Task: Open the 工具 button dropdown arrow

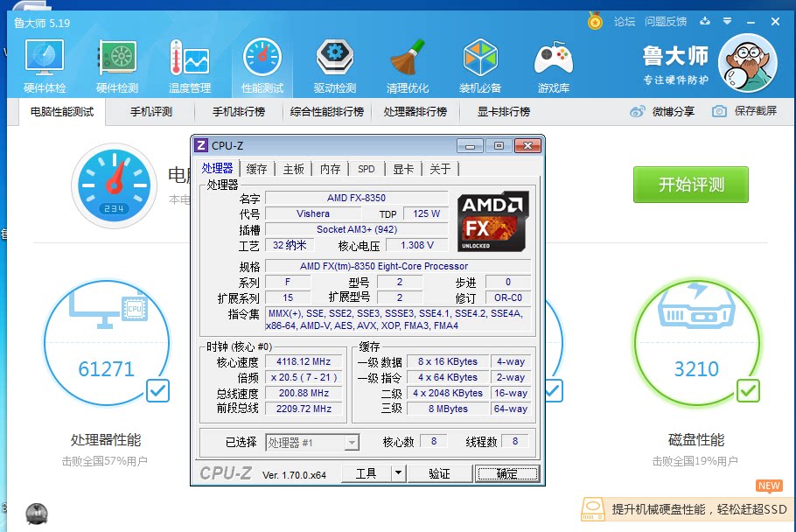Action: point(399,473)
